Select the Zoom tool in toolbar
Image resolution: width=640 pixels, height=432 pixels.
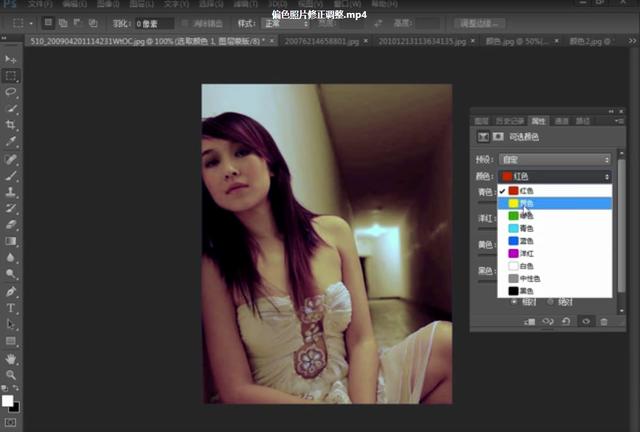pyautogui.click(x=11, y=374)
